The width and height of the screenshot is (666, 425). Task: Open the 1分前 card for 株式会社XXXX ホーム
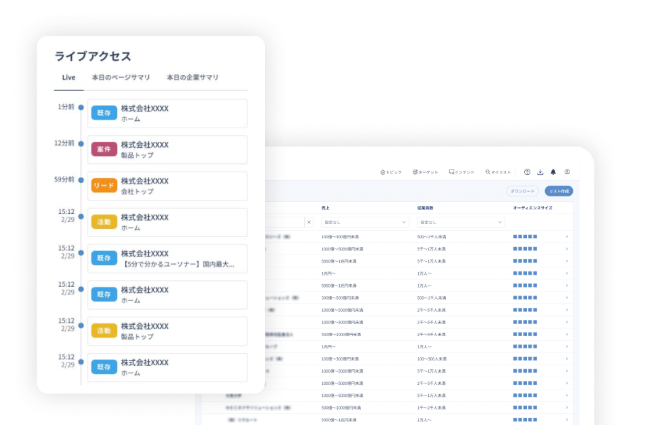coord(167,113)
